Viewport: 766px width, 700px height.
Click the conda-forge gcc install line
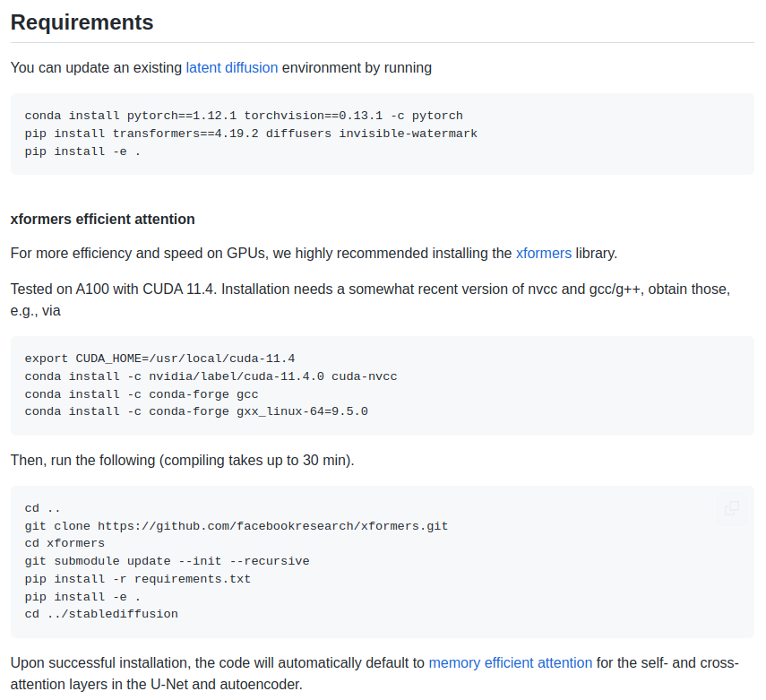click(x=142, y=394)
